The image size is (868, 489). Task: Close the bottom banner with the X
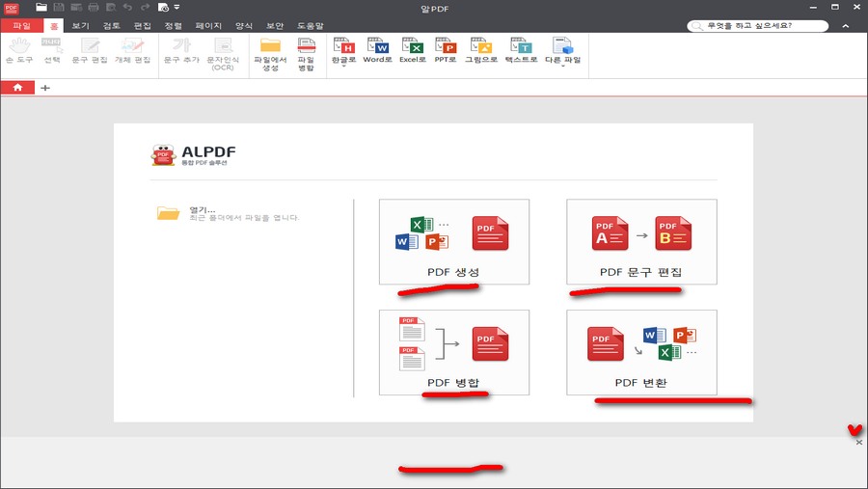[859, 442]
